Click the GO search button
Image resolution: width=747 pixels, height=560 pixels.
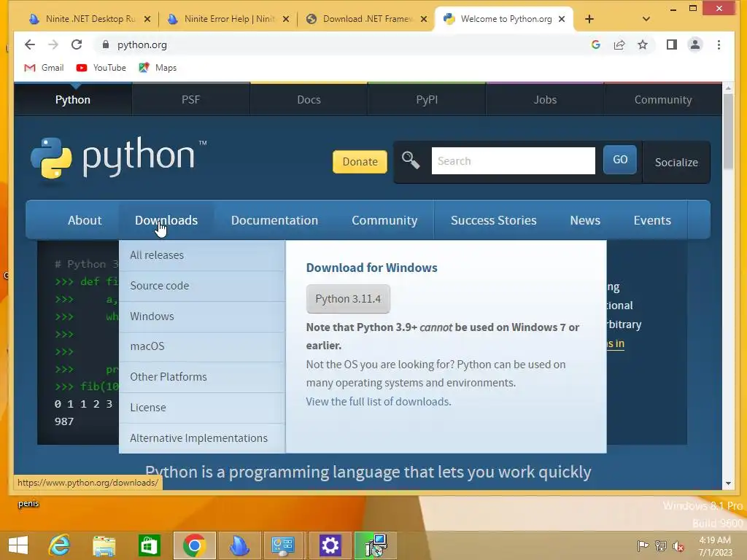tap(620, 160)
